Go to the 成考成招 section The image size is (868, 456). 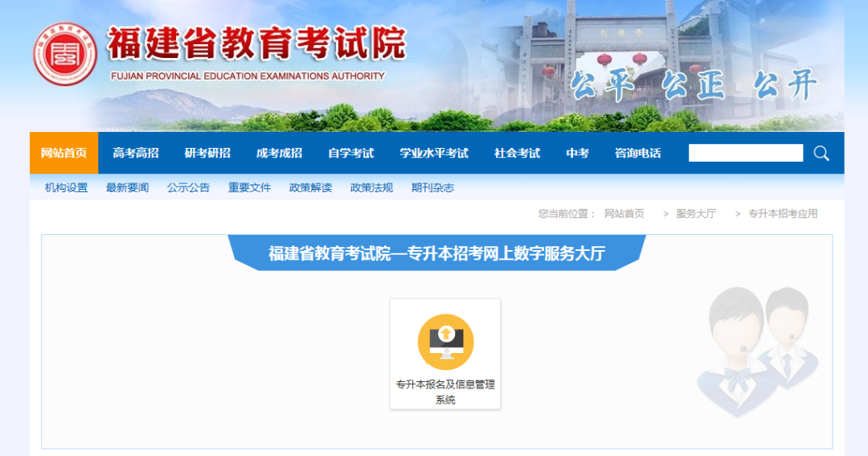point(279,153)
